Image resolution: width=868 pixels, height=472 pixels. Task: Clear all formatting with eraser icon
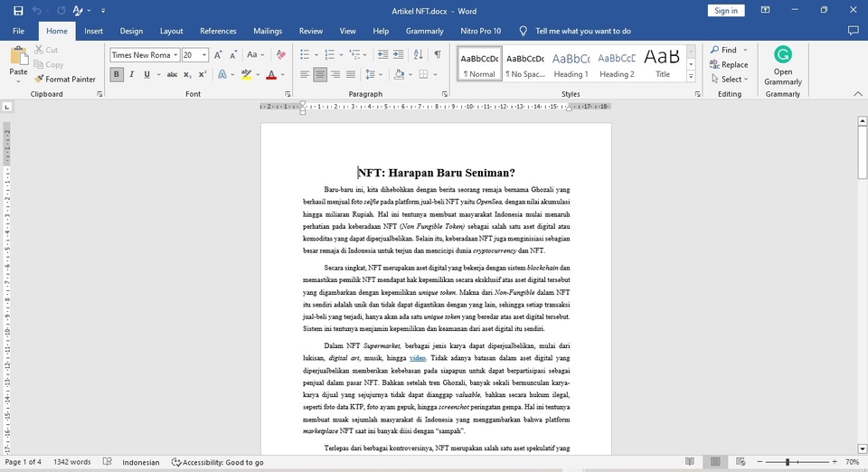281,55
